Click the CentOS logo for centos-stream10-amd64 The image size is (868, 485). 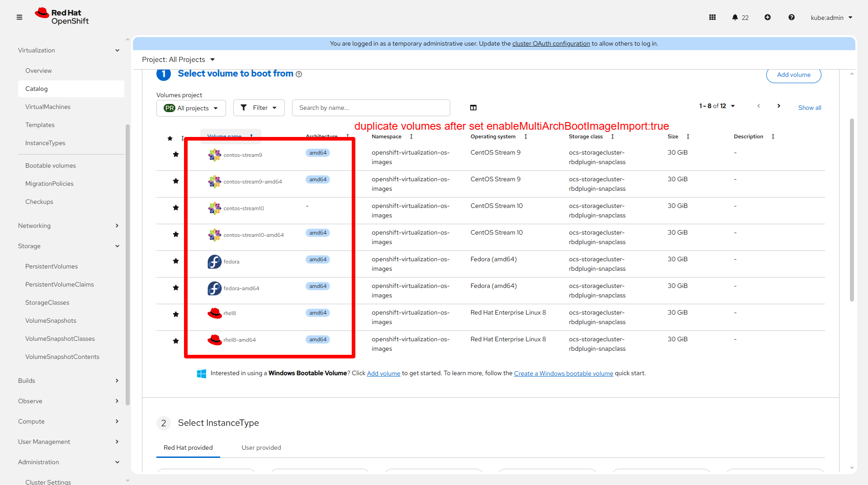(x=214, y=235)
